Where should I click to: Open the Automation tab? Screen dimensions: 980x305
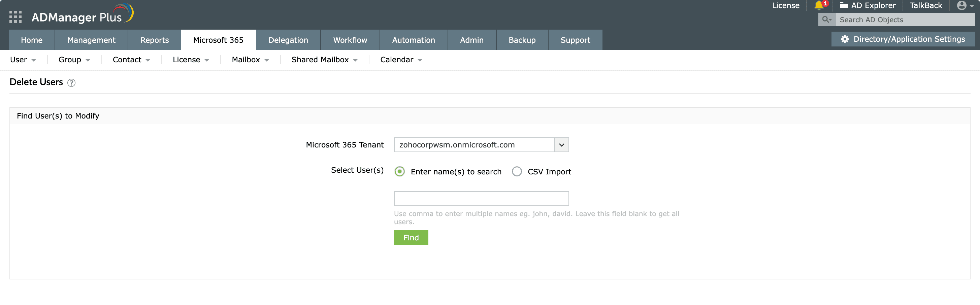coord(414,39)
